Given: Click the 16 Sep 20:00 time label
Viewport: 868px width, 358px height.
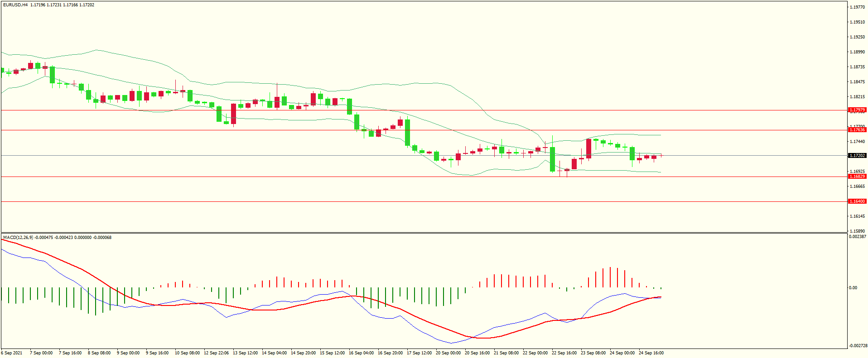Looking at the screenshot, I should coord(390,353).
